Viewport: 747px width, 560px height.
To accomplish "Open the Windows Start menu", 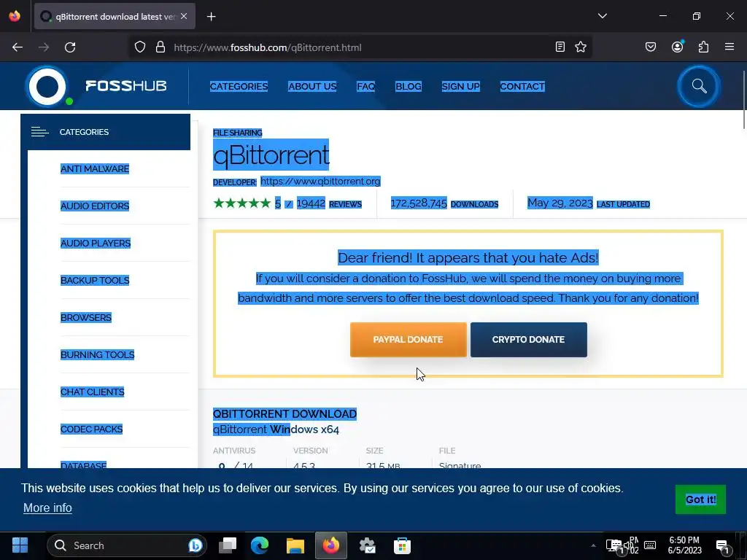I will pyautogui.click(x=20, y=545).
